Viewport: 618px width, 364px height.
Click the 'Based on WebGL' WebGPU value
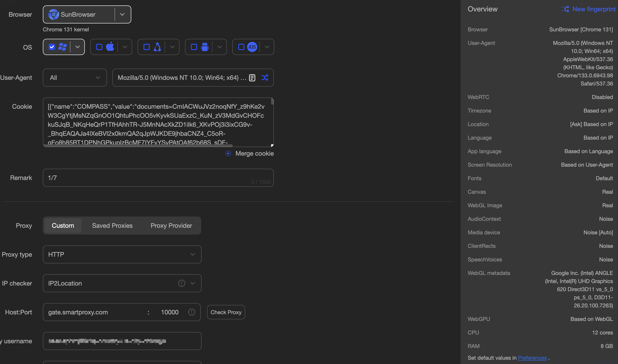(592, 319)
